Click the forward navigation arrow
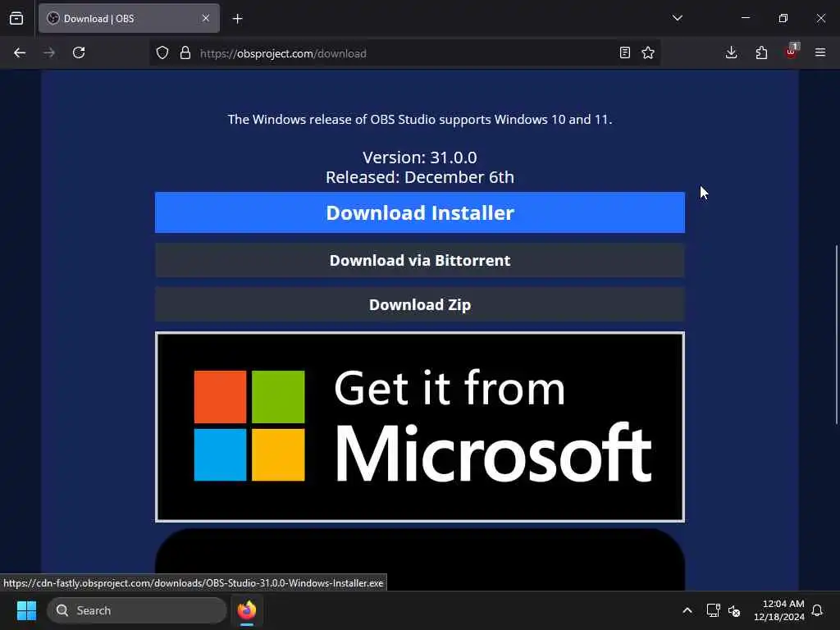 pos(49,52)
